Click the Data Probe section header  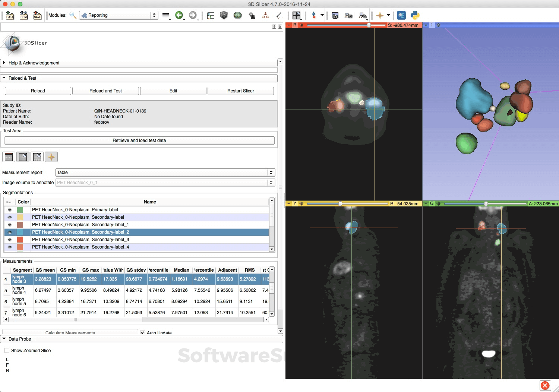[20, 339]
